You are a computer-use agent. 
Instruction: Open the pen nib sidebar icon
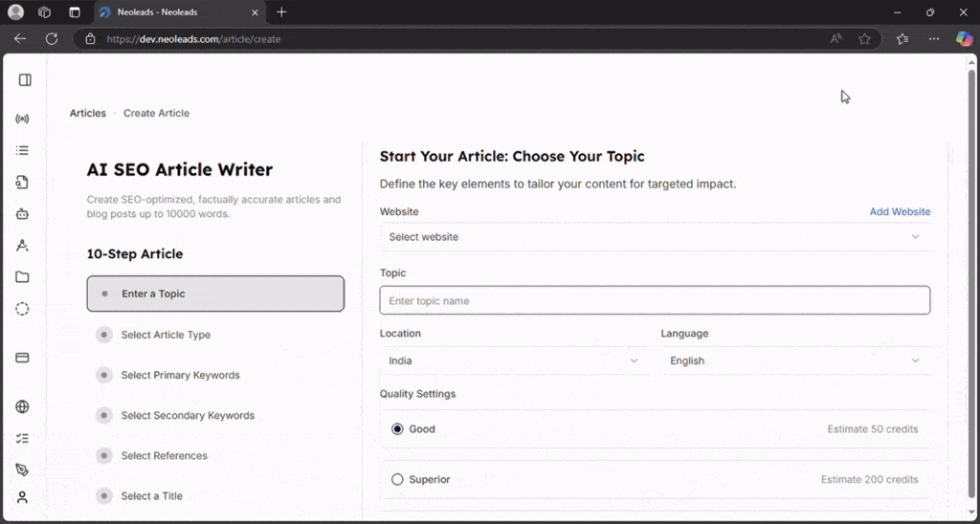(x=23, y=469)
